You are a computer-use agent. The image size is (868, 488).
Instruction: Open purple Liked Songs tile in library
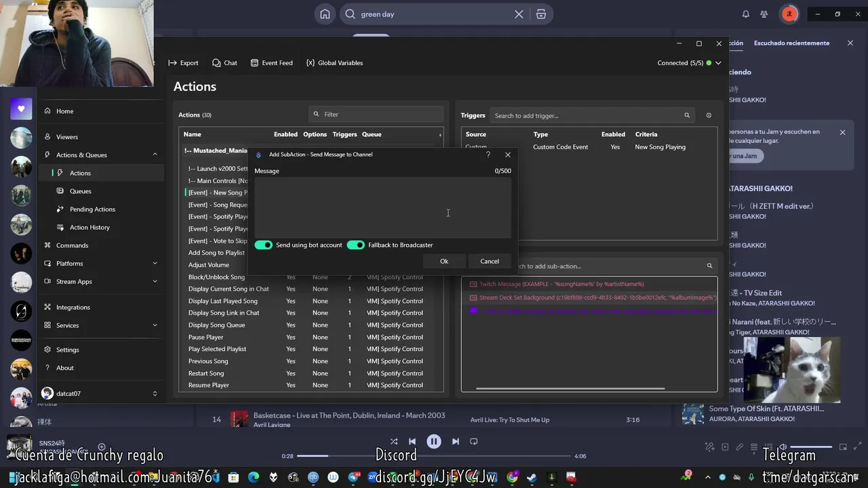point(21,108)
